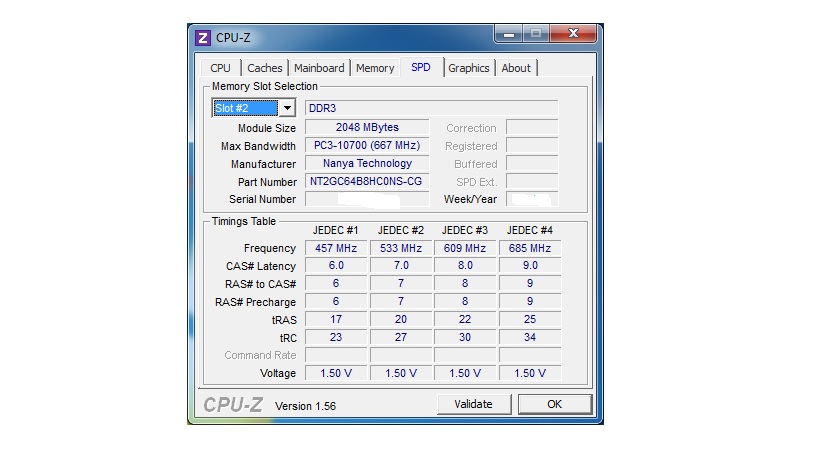Open the Caches tab

[x=265, y=68]
